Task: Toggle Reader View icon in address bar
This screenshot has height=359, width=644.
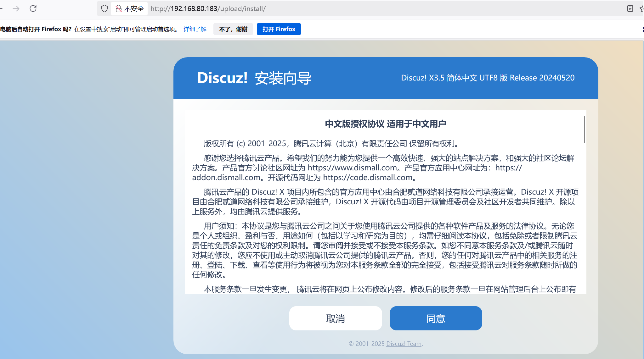Action: [630, 8]
